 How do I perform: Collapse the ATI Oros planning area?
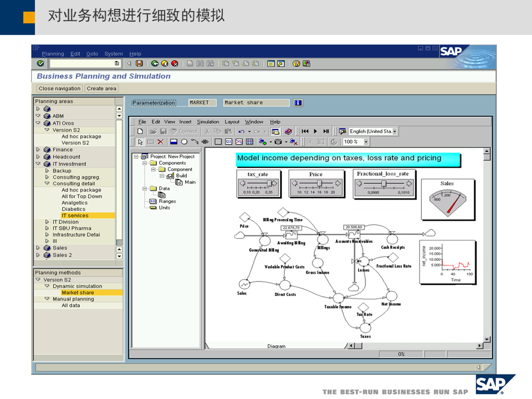click(x=38, y=123)
